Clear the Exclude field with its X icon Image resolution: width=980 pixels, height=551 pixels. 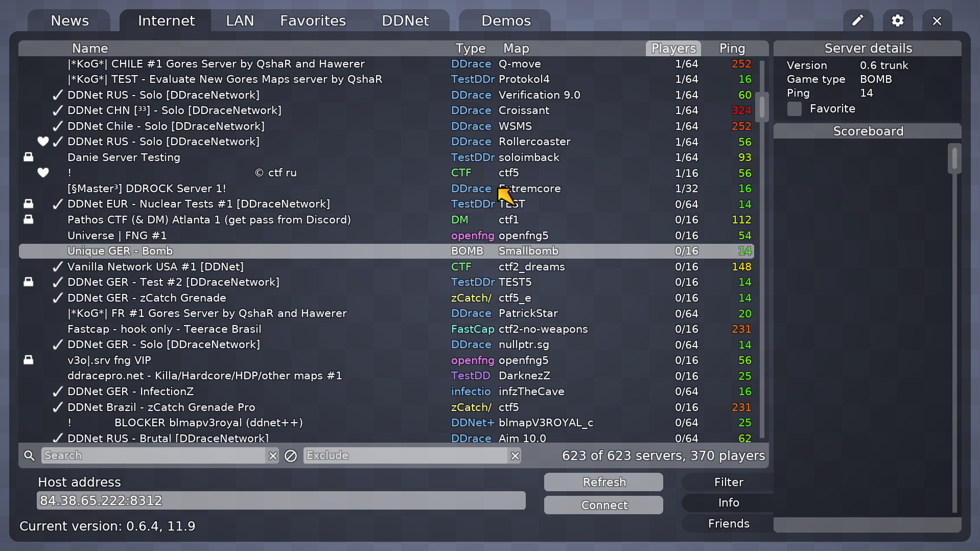pos(515,455)
